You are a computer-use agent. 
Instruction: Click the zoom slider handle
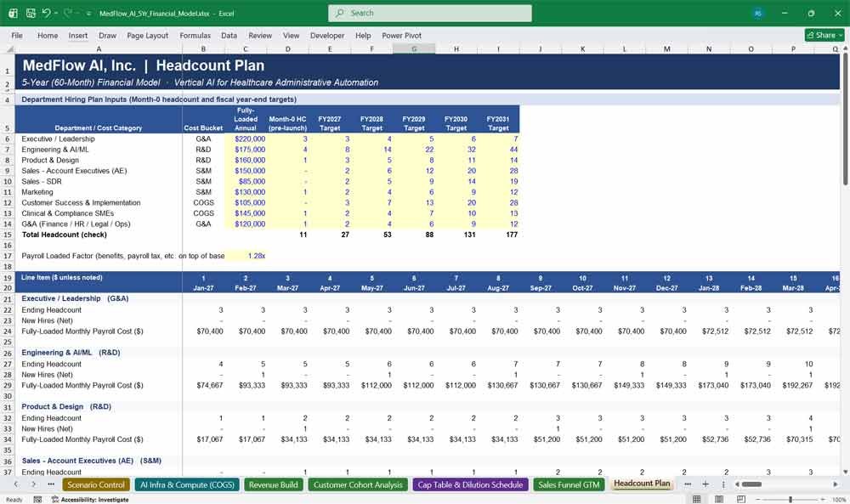(x=790, y=499)
